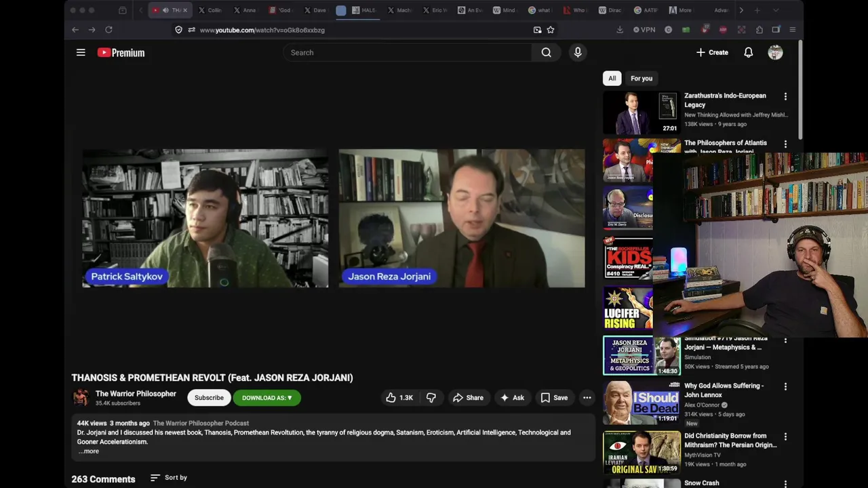Toggle the browser VPN
The image size is (868, 488).
click(644, 30)
